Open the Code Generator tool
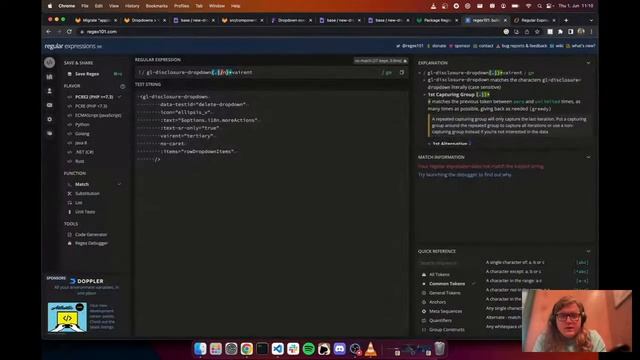The width and height of the screenshot is (640, 360). (91, 235)
